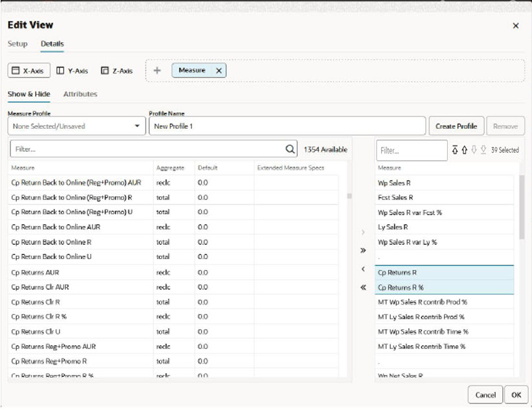Viewport: 532px width, 410px height.
Task: Remove all measures with double left arrow
Action: click(363, 288)
